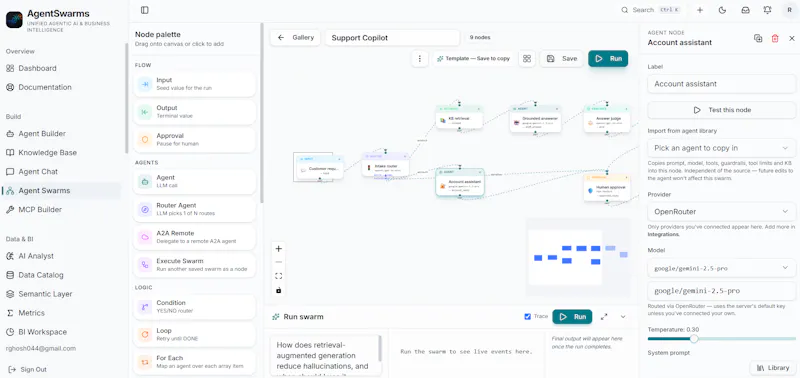
Task: Click the top toolbar Run button
Action: click(608, 59)
